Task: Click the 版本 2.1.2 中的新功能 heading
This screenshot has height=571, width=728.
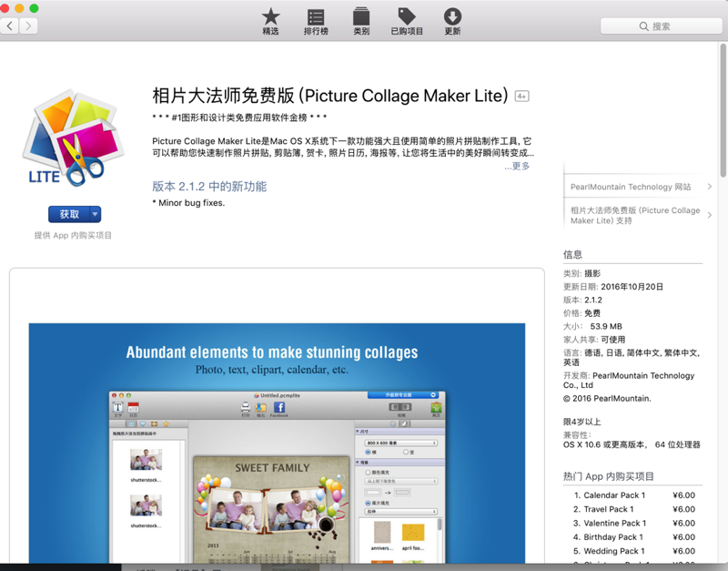Action: [x=209, y=187]
